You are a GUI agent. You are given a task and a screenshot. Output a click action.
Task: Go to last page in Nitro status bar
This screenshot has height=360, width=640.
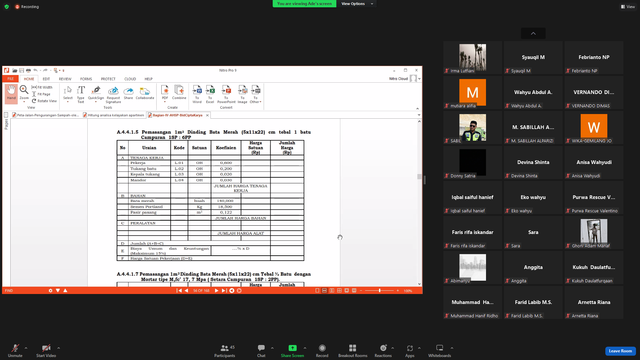click(x=224, y=291)
